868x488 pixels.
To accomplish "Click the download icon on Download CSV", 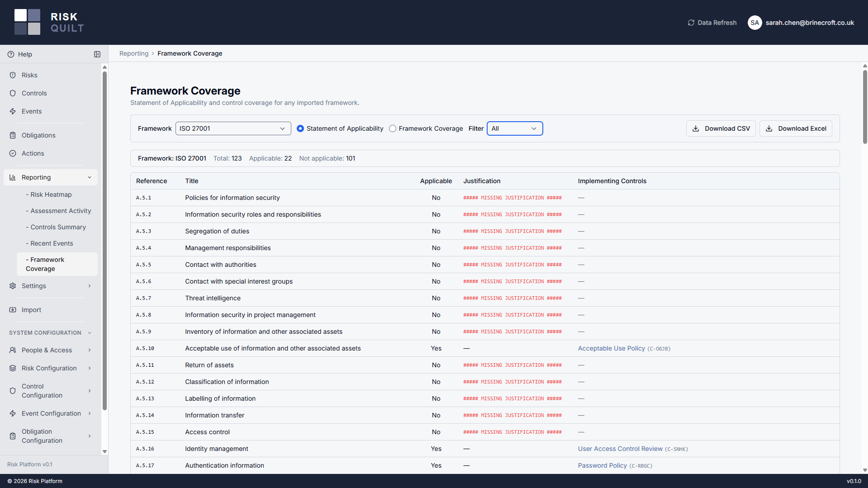I will (x=696, y=128).
